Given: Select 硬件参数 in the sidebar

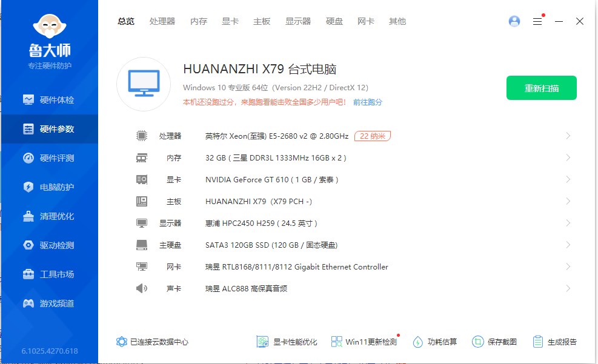Looking at the screenshot, I should click(50, 129).
